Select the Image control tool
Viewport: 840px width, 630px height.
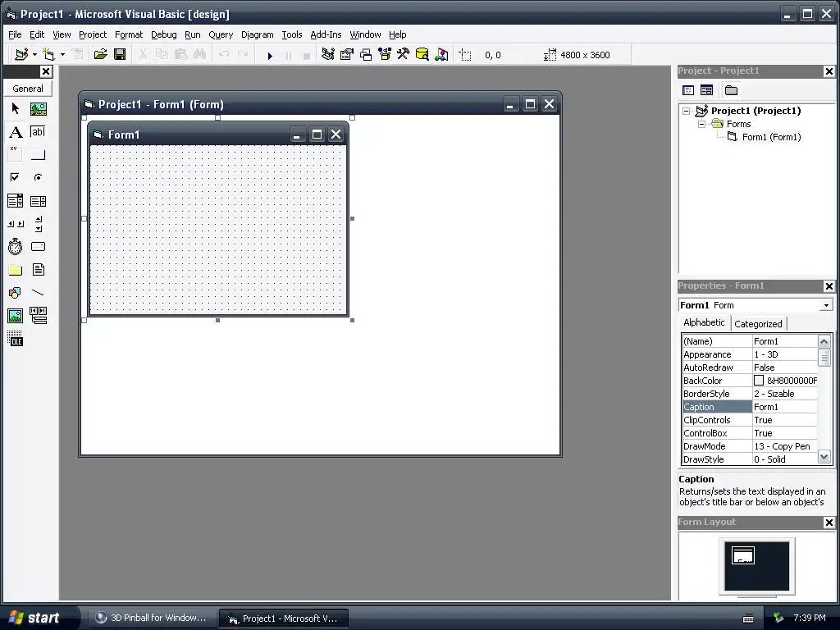(x=16, y=316)
